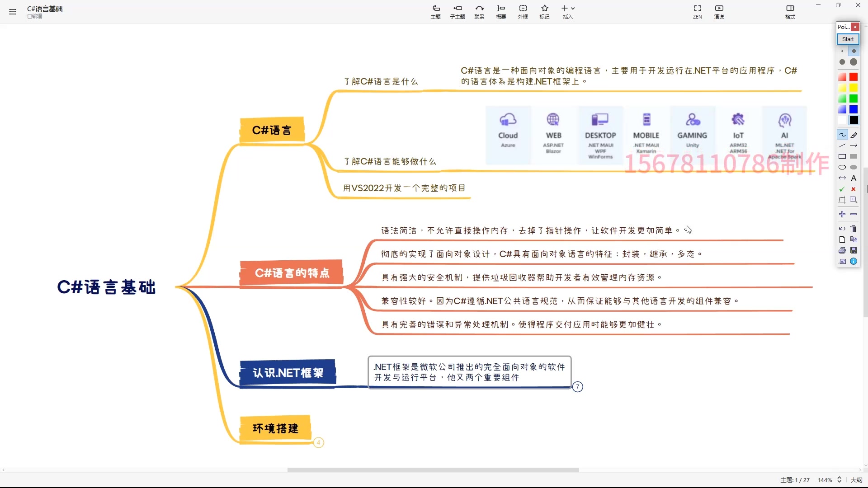Select the straight line tool
This screenshot has width=868, height=488.
pos(842,145)
